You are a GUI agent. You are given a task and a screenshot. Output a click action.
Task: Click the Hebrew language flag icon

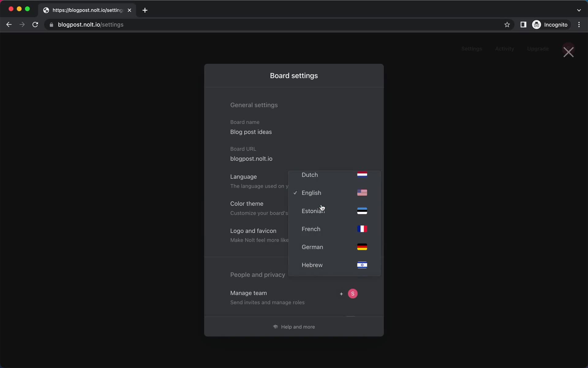click(x=362, y=265)
